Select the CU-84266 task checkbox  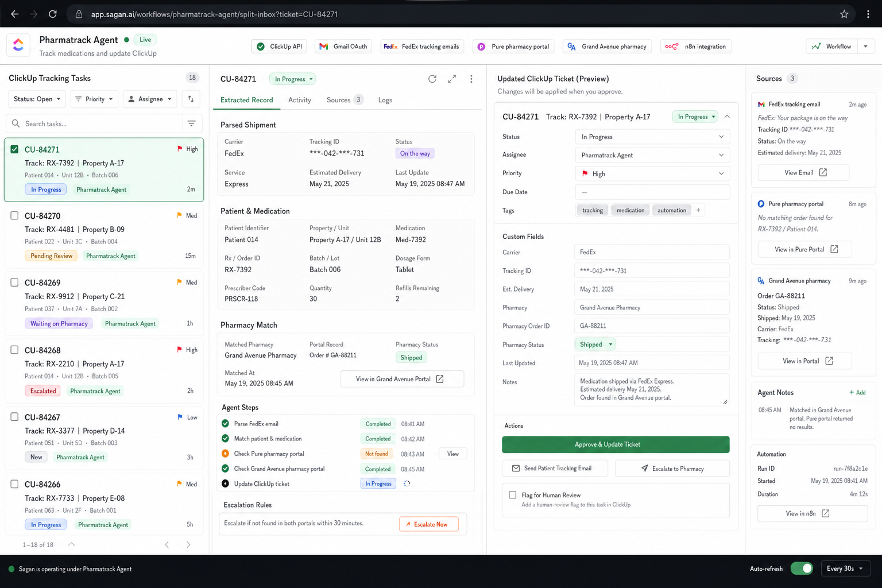pos(14,484)
